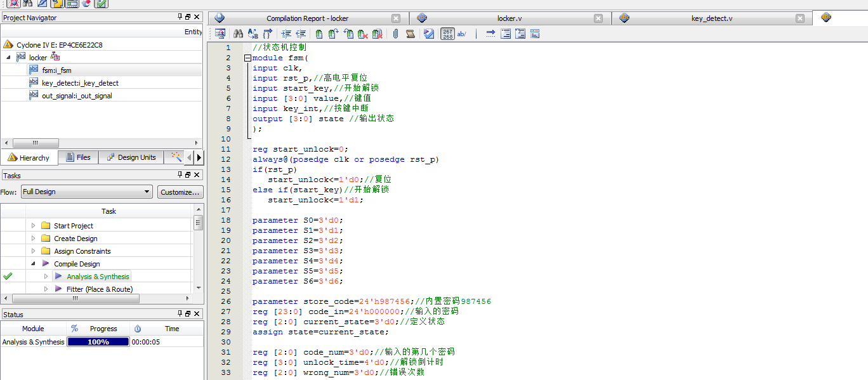The width and height of the screenshot is (868, 380).
Task: Switch to the key_detect.v editor tab
Action: click(x=711, y=18)
